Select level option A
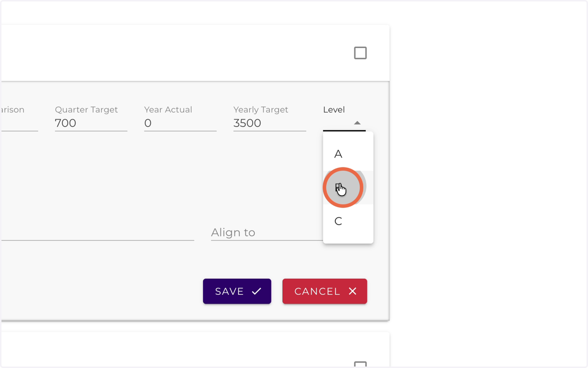Image resolution: width=588 pixels, height=368 pixels. (x=348, y=154)
